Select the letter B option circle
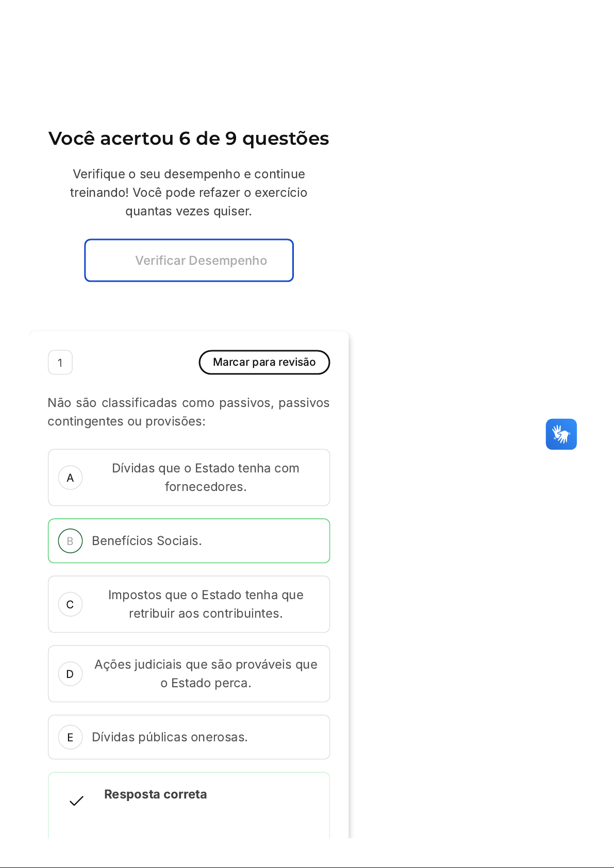 70,541
